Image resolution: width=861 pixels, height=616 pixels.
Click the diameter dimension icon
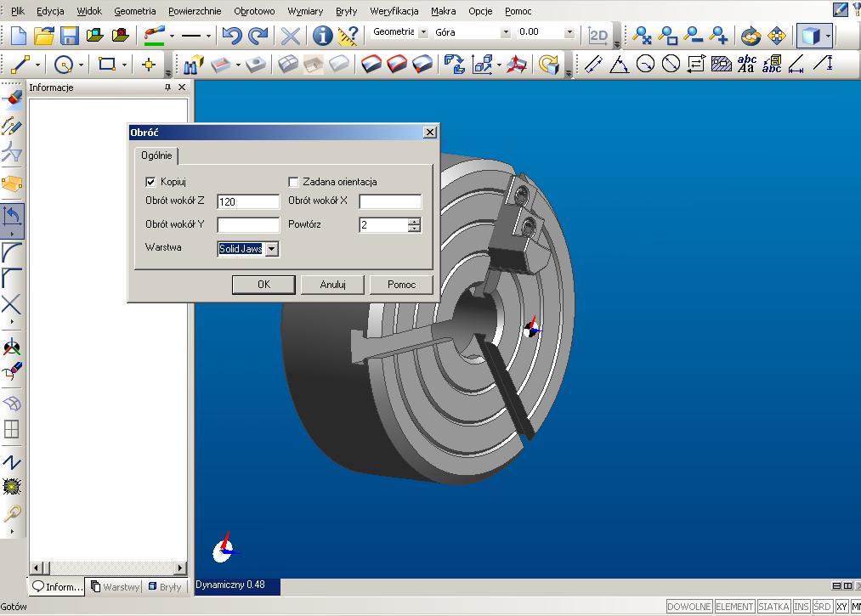(671, 65)
